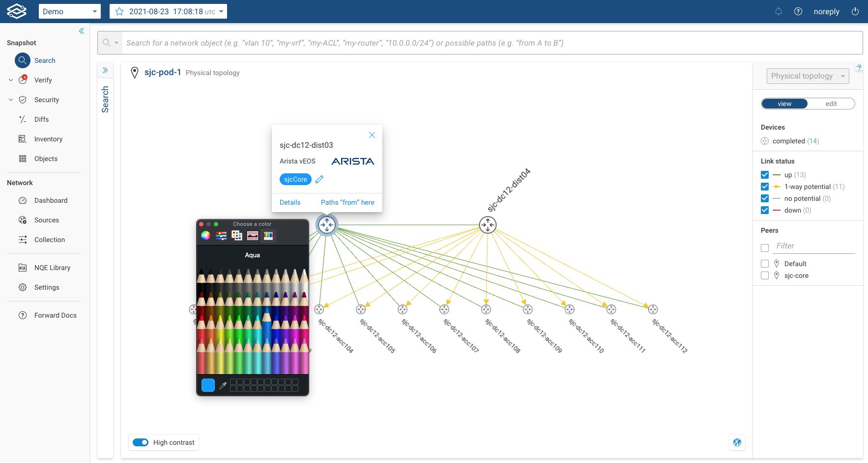868x463 pixels.
Task: Click the Paths "from" here link
Action: pyautogui.click(x=347, y=202)
